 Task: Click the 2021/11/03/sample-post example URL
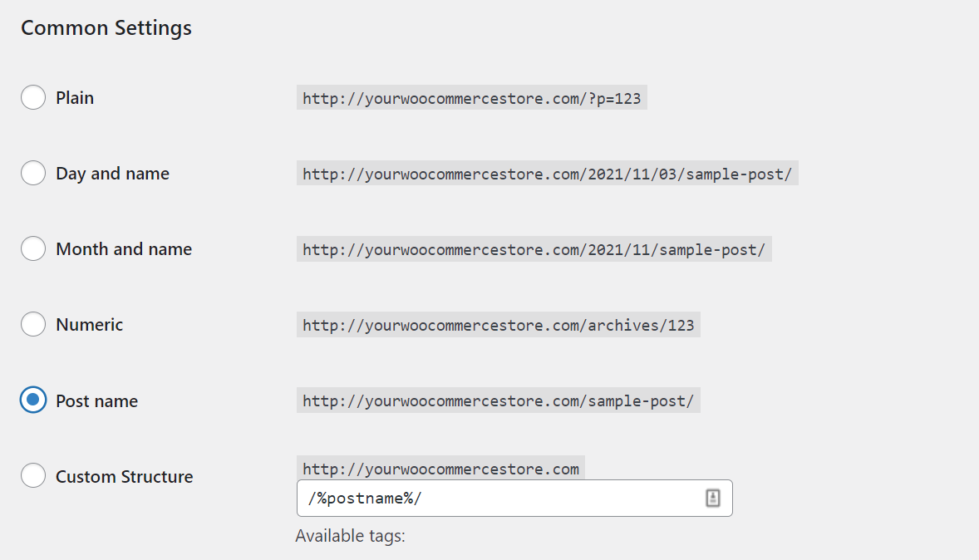[547, 174]
